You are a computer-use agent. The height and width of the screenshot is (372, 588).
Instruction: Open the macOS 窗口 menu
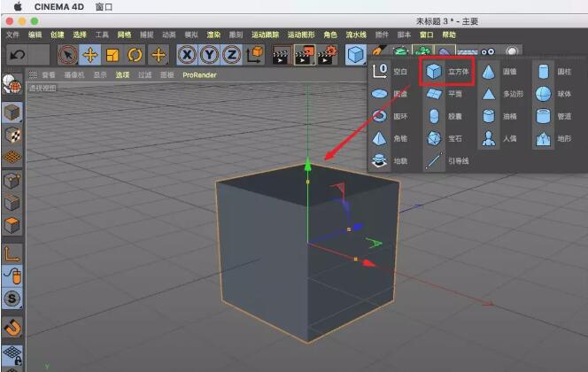[104, 6]
